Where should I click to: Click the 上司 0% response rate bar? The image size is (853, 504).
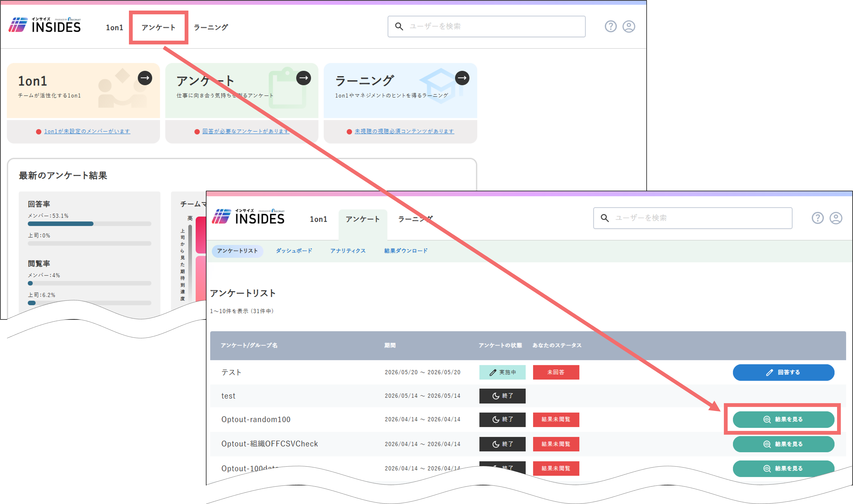point(89,244)
